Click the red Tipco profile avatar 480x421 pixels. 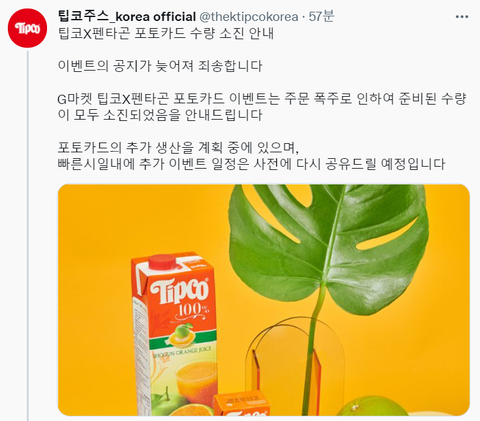27,28
